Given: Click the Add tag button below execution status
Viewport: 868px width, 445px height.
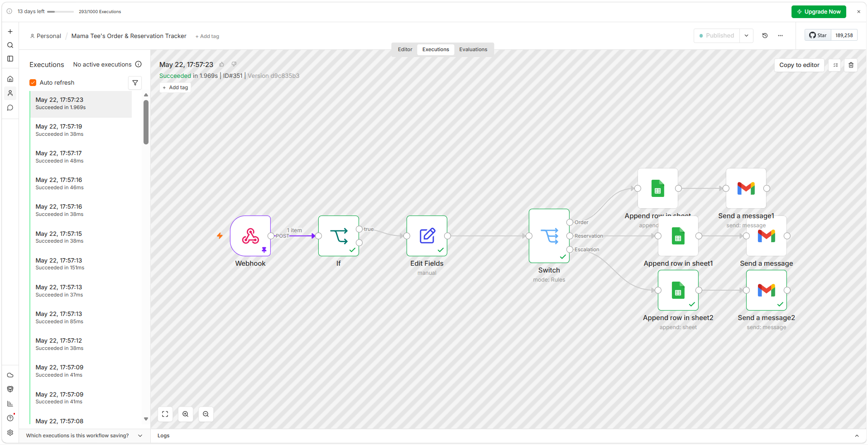Looking at the screenshot, I should coord(175,88).
